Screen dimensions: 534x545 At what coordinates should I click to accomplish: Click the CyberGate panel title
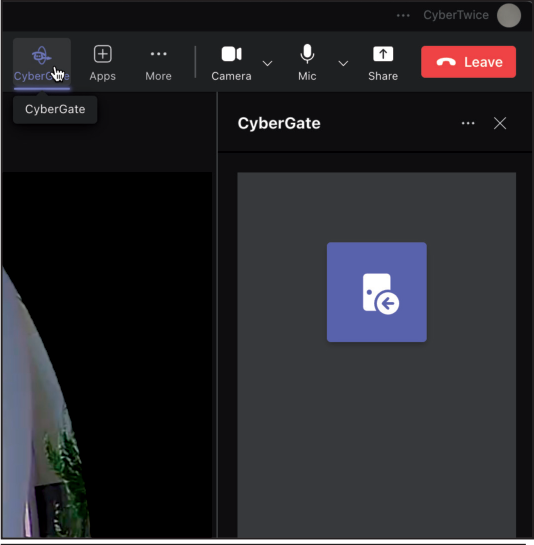pos(279,123)
